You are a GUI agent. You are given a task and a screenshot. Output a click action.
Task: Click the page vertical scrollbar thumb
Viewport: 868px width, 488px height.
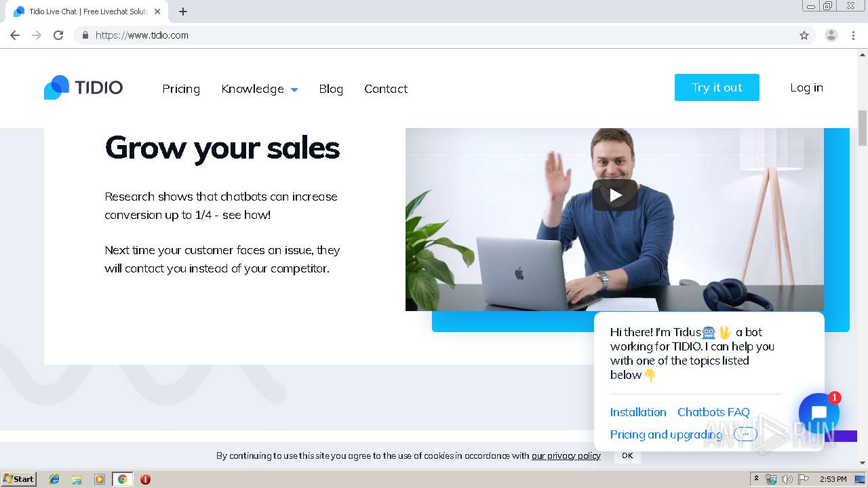[x=863, y=128]
